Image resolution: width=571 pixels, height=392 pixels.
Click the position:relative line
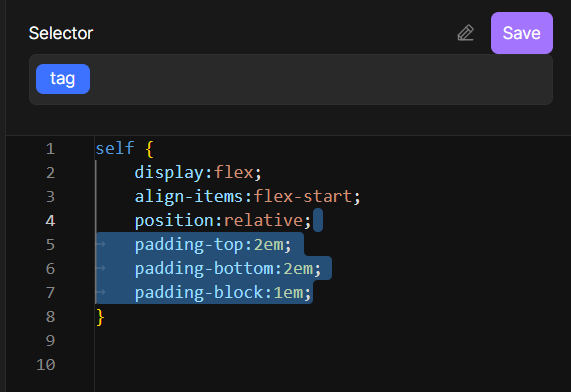click(x=223, y=220)
